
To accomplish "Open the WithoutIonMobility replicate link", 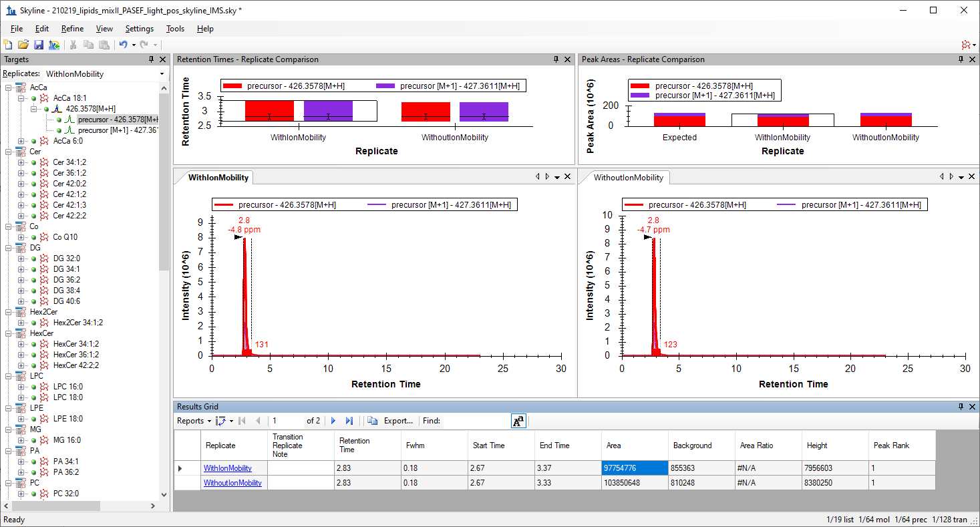I will click(232, 483).
